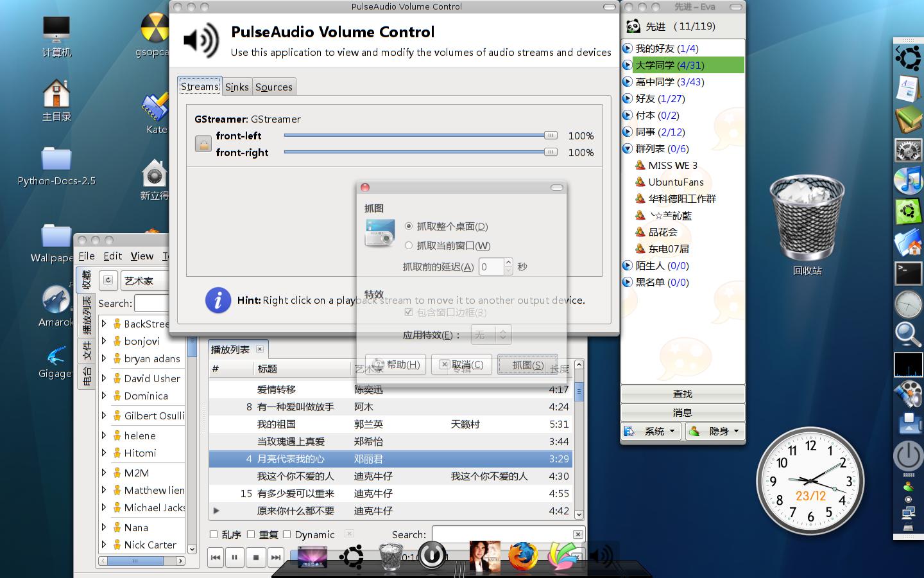Click the panda avatar in the Eva window
924x578 pixels.
tap(633, 26)
